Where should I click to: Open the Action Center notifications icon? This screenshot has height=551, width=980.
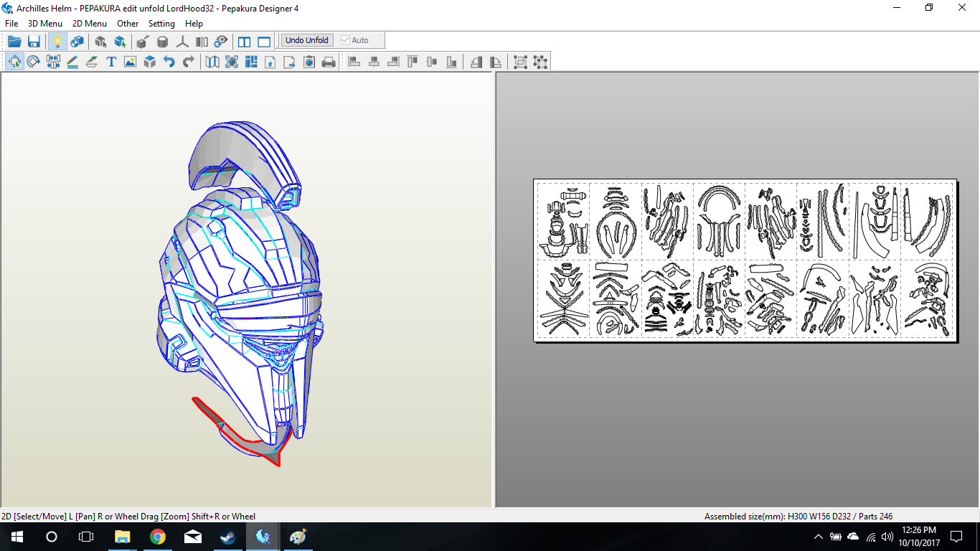tap(956, 537)
